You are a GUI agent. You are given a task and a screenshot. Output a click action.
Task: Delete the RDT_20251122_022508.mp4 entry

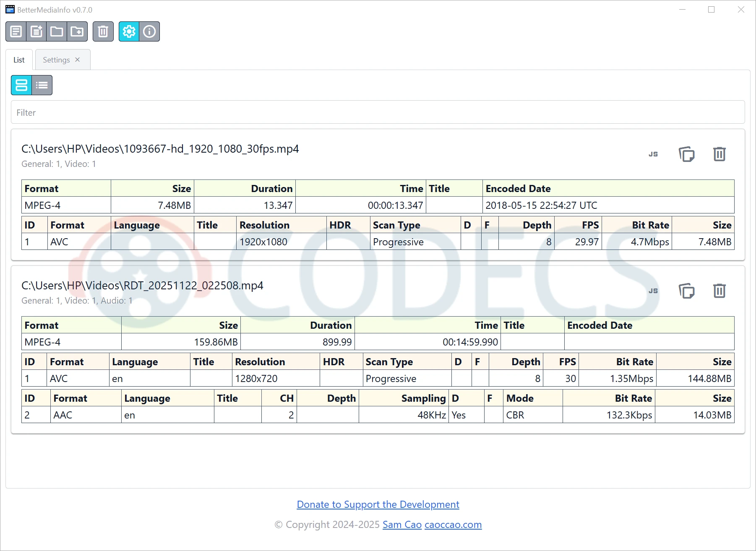coord(719,291)
